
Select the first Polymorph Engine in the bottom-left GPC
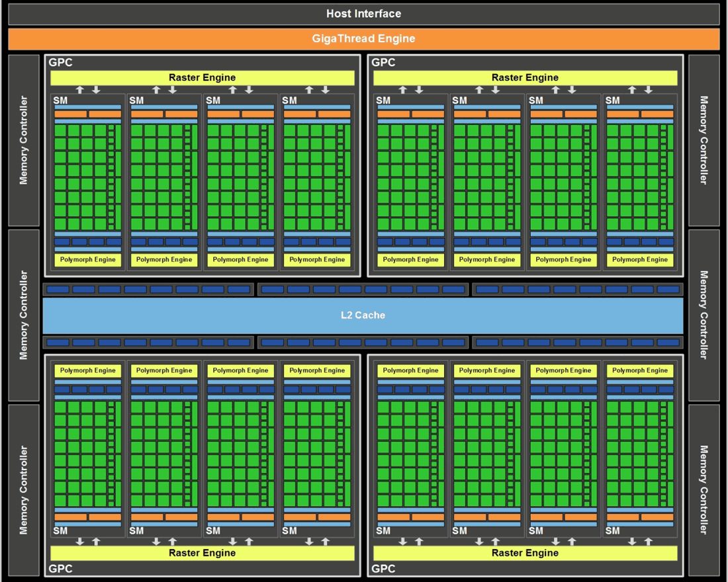coord(87,371)
